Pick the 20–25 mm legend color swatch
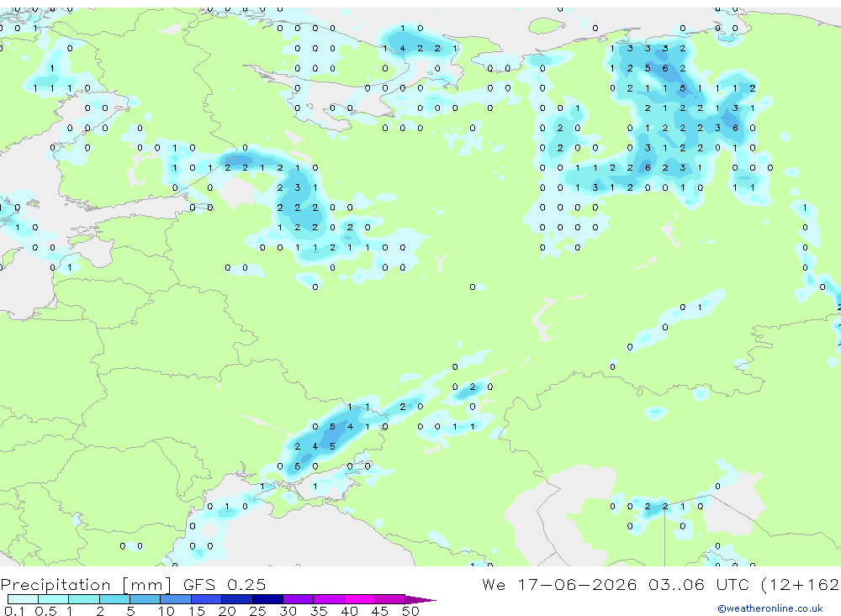The height and width of the screenshot is (616, 841). coord(236,599)
